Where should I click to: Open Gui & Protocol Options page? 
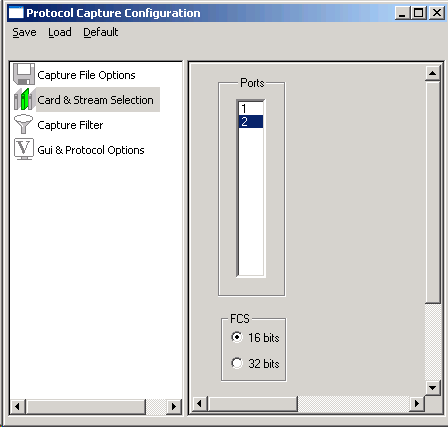click(91, 150)
